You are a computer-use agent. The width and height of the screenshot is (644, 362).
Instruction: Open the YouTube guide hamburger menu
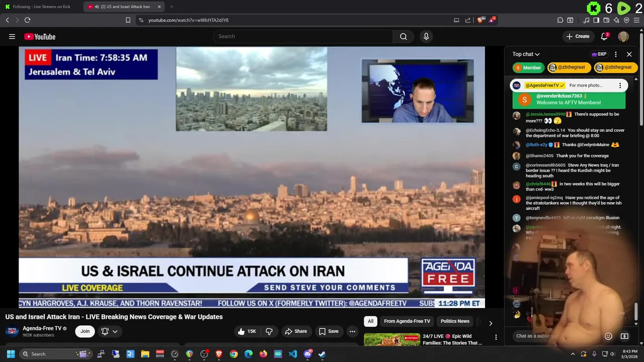click(12, 36)
